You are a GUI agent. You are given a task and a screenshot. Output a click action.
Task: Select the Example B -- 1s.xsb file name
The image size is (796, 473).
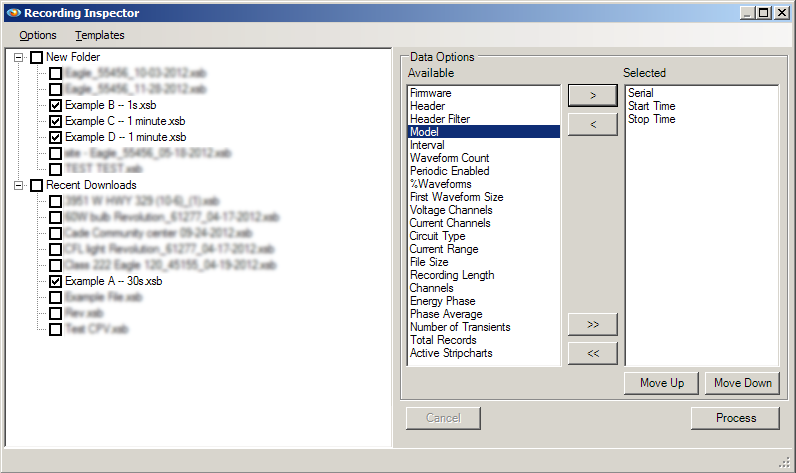pos(111,105)
